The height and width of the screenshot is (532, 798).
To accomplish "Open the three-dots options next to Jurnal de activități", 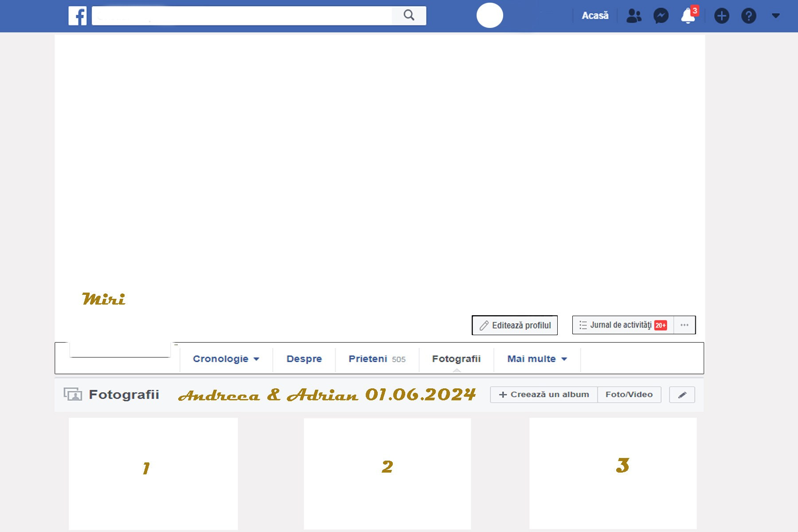I will point(685,325).
